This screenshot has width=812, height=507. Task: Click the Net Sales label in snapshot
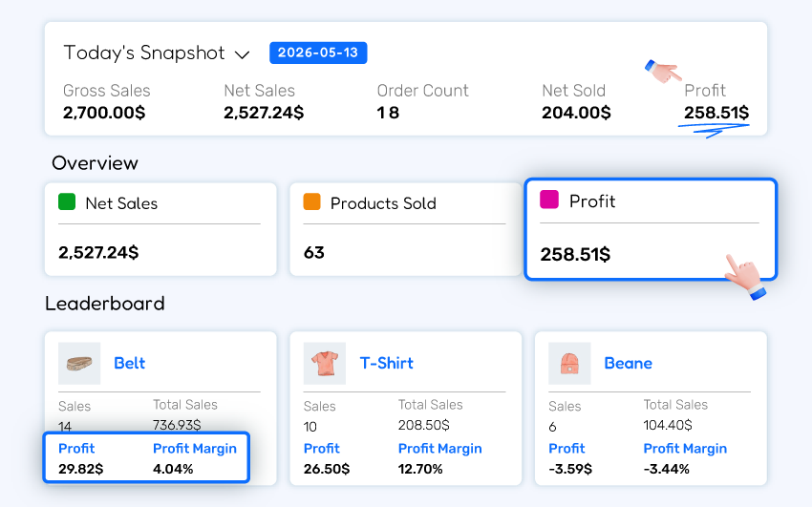point(260,91)
